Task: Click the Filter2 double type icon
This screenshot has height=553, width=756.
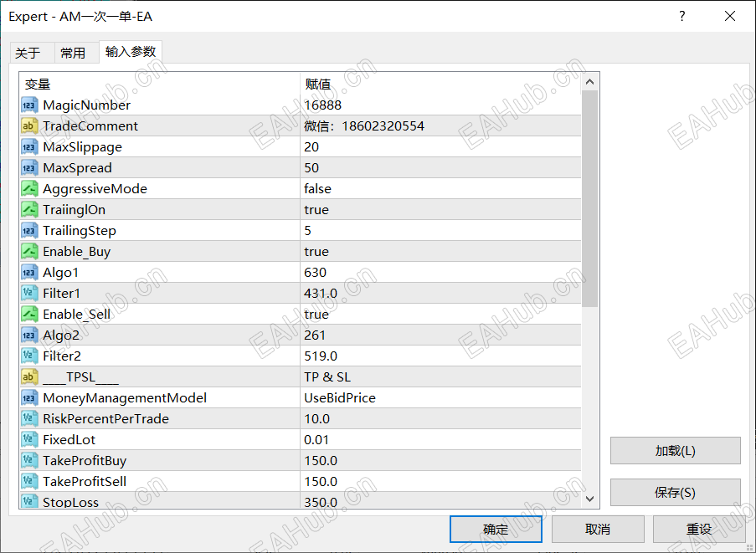Action: [29, 356]
